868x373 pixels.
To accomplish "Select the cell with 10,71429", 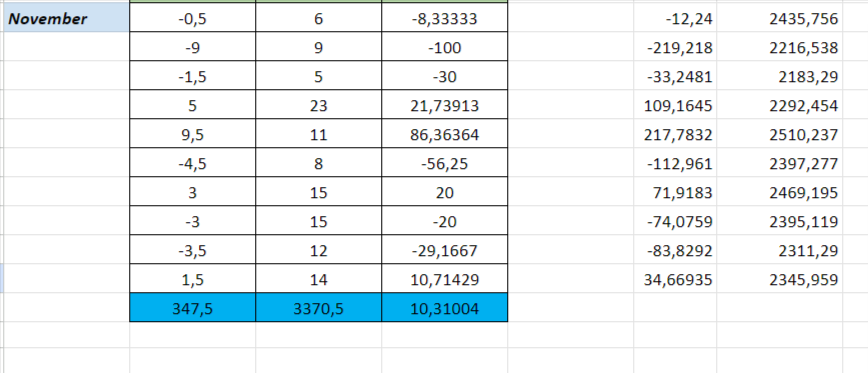I will coord(445,278).
